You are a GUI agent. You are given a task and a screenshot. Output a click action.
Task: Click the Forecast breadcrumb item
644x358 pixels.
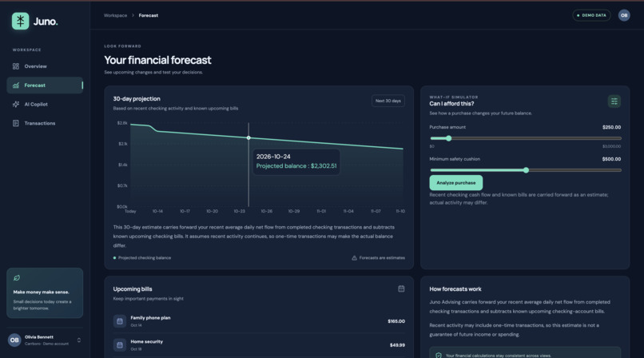pyautogui.click(x=149, y=15)
